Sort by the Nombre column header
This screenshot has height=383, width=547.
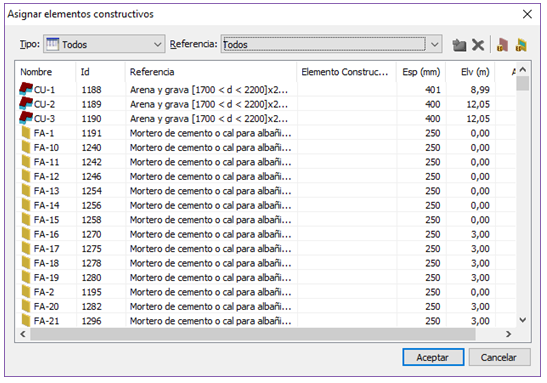[x=45, y=72]
